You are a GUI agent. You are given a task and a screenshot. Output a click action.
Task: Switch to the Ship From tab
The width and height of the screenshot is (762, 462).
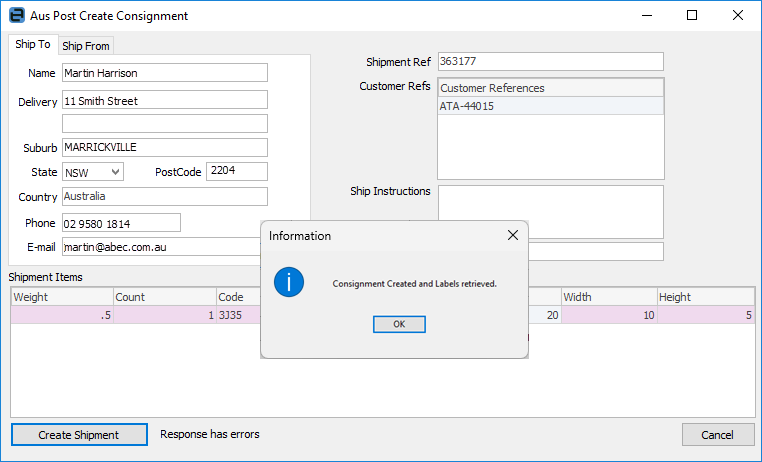pyautogui.click(x=86, y=45)
